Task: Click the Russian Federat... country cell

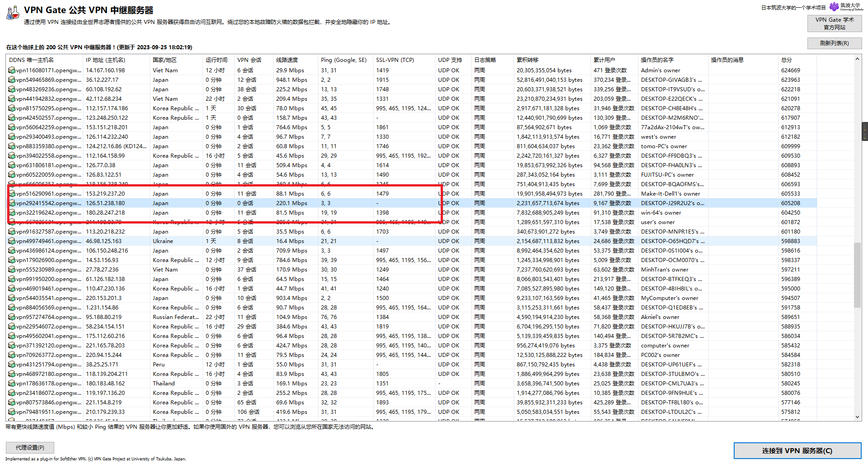Action: tap(176, 317)
